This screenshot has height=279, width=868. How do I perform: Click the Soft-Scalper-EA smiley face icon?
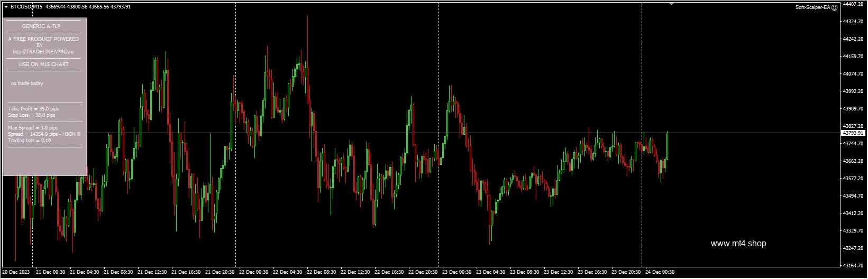[834, 7]
